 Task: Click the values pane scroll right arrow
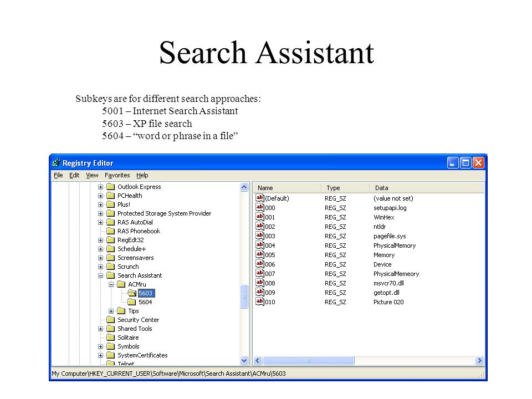pyautogui.click(x=479, y=361)
